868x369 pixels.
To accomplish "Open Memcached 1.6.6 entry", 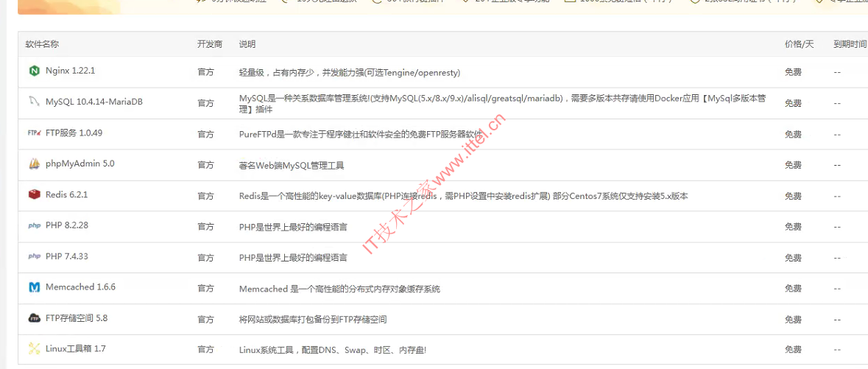I will [81, 287].
